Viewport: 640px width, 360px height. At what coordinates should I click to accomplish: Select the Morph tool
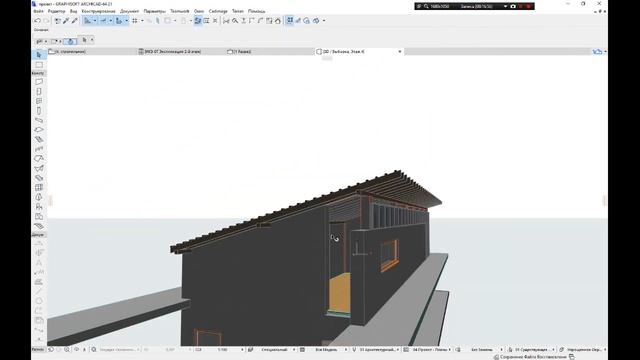[x=39, y=197]
